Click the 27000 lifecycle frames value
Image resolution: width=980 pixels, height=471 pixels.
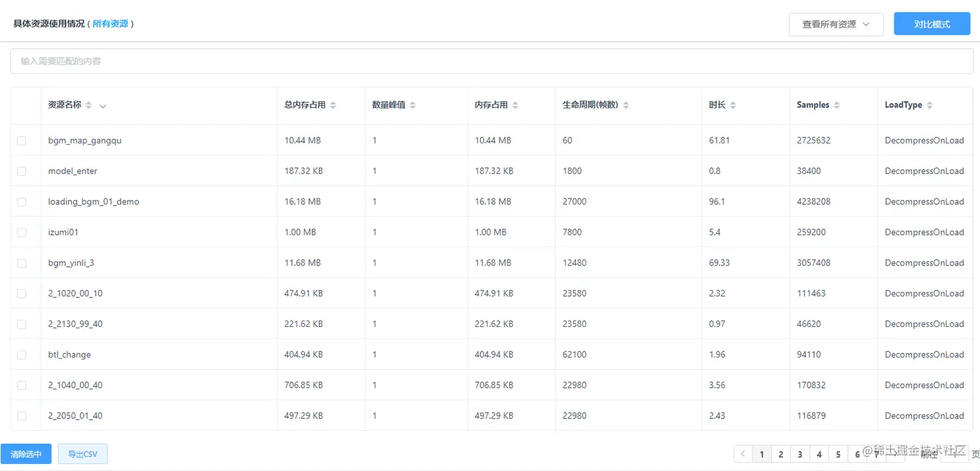[575, 202]
